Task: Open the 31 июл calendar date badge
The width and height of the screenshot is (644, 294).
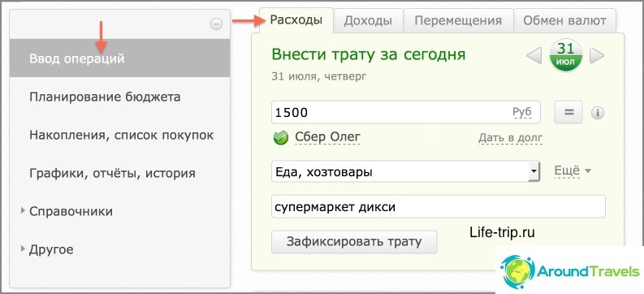Action: [x=565, y=55]
